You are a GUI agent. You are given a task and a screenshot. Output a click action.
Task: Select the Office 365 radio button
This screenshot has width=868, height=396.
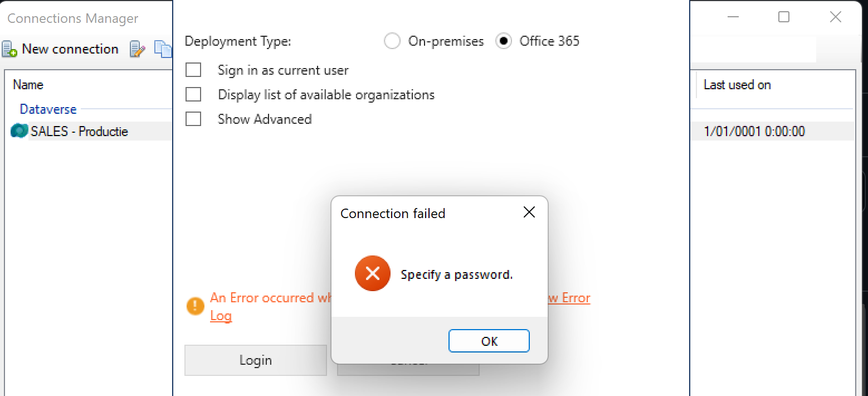[x=504, y=41]
